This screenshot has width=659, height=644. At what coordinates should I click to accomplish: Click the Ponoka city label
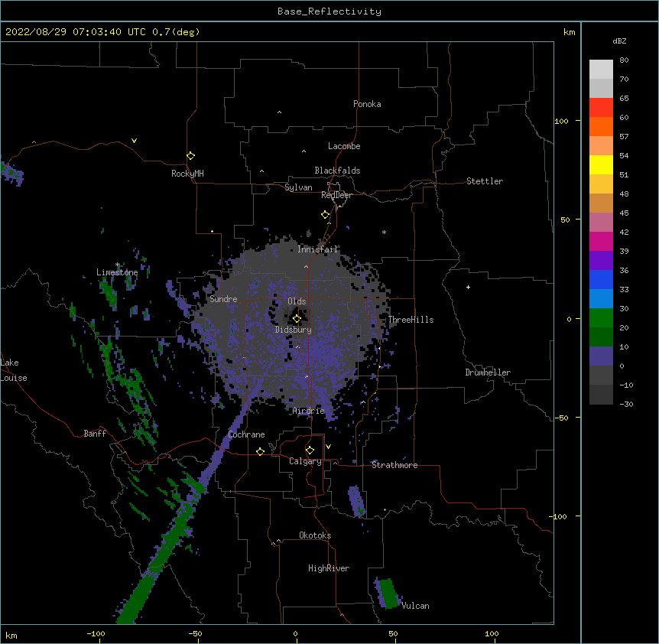(367, 104)
